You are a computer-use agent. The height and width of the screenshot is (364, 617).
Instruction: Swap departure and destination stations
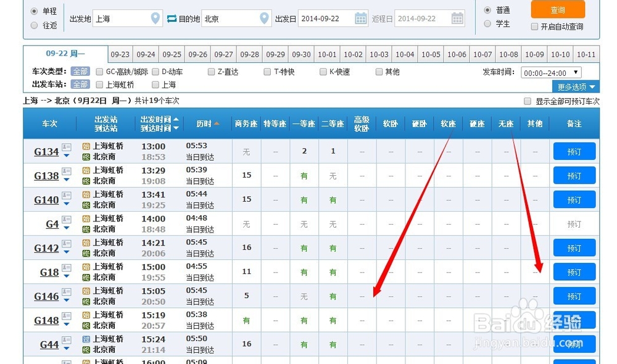click(172, 19)
